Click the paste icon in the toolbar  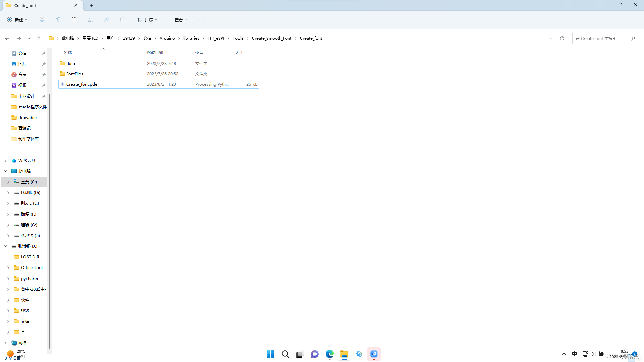pos(74,20)
